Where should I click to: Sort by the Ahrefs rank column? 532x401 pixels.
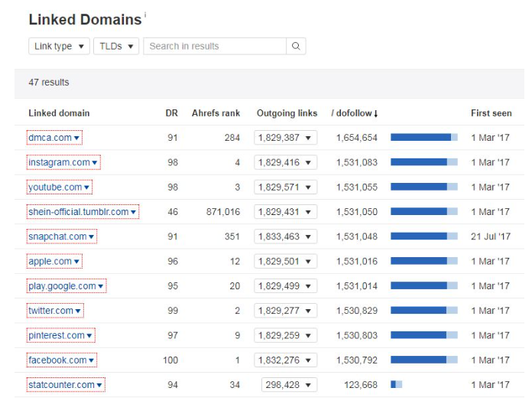click(216, 113)
